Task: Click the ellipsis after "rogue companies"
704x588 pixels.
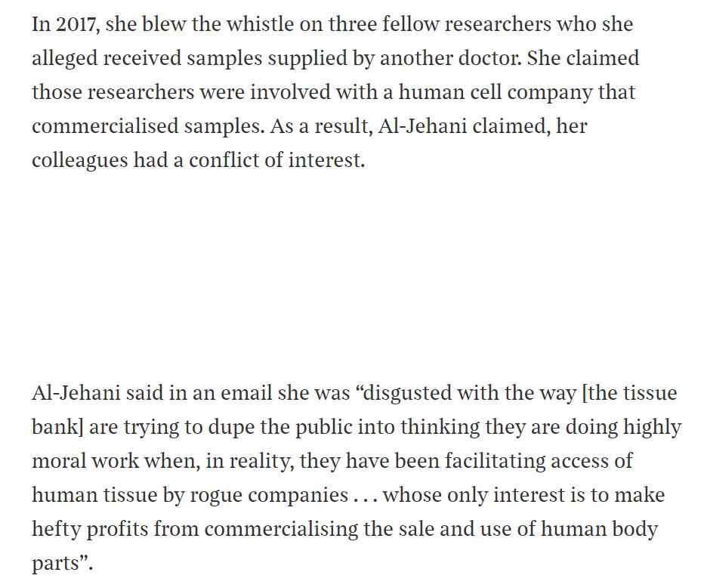Action: click(366, 497)
